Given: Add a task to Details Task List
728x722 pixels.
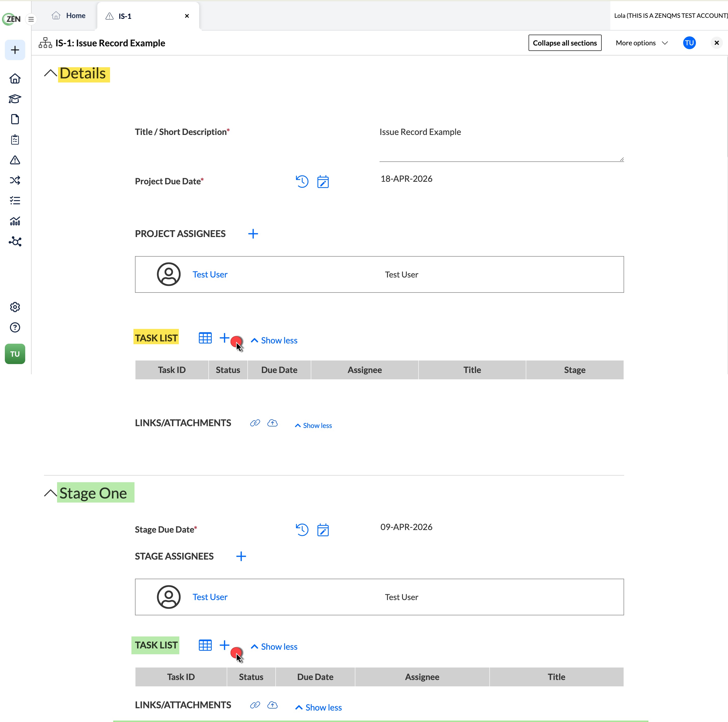Looking at the screenshot, I should [x=225, y=338].
